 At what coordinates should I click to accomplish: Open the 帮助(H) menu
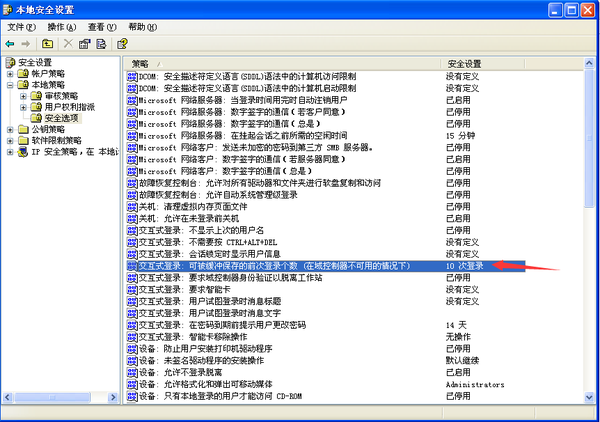142,27
